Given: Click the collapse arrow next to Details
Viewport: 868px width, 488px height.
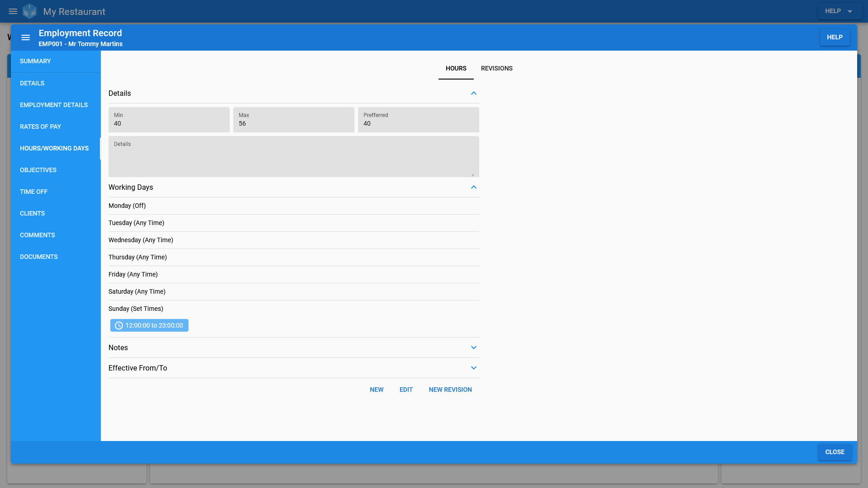Looking at the screenshot, I should click(x=473, y=93).
